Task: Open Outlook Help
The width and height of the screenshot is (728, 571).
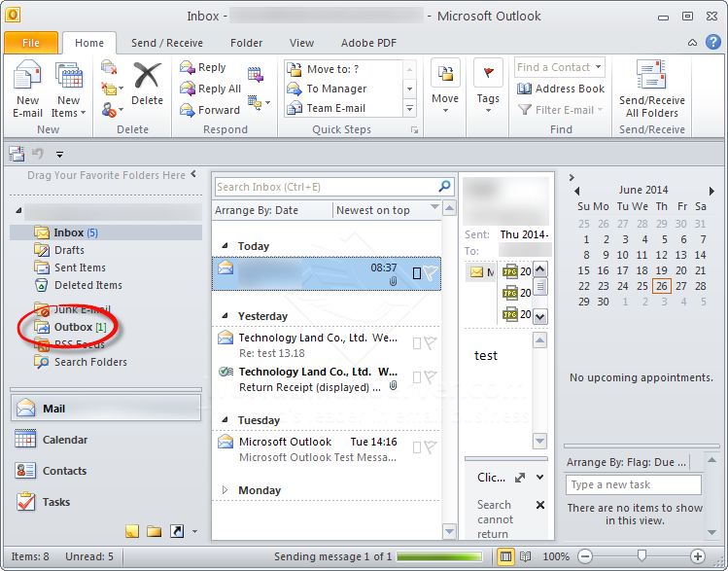Action: pyautogui.click(x=713, y=42)
